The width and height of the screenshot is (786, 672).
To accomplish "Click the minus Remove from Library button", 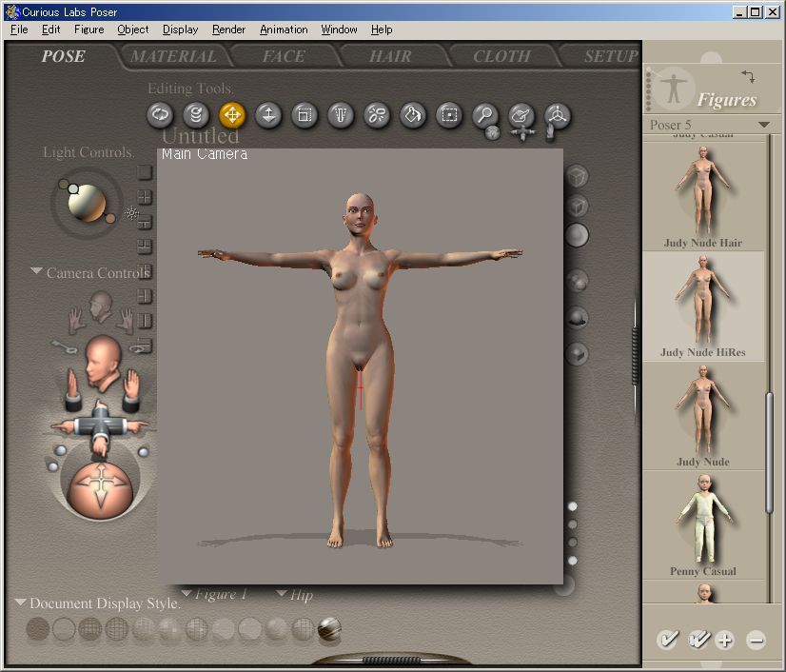I will (756, 640).
